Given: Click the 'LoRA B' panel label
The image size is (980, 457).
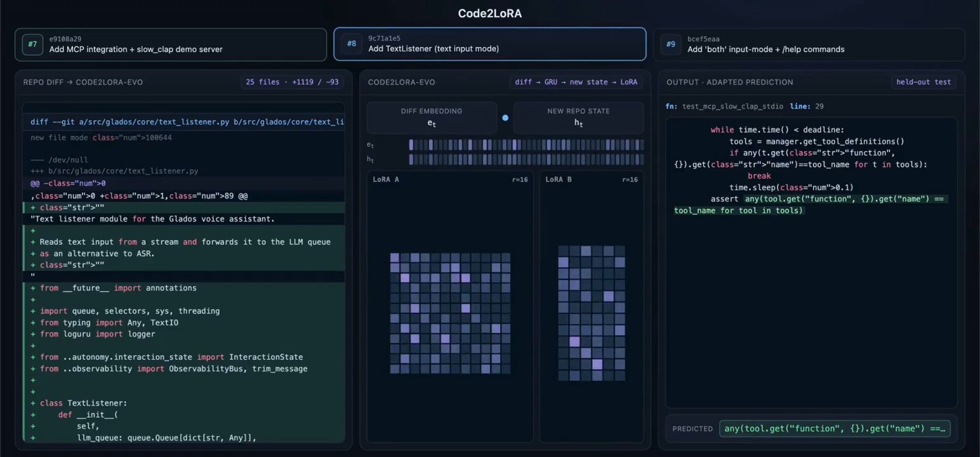Looking at the screenshot, I should click(x=559, y=180).
